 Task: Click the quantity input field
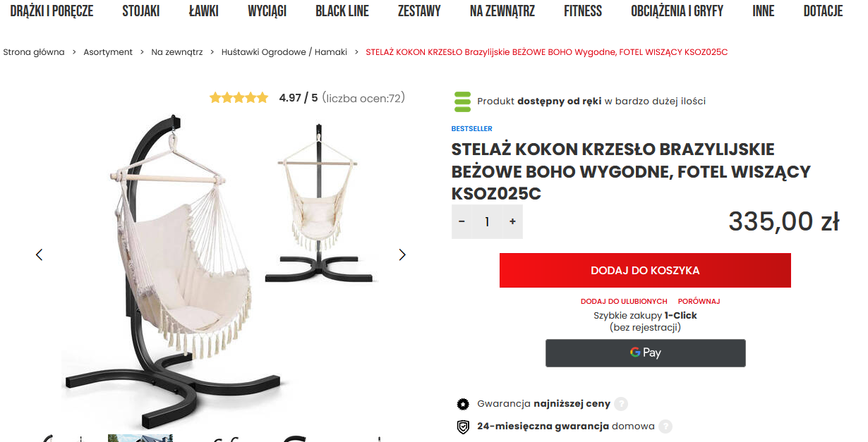pos(487,222)
